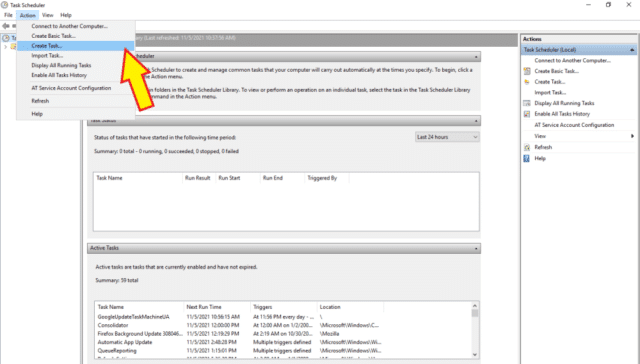Click the Enable All Tasks History icon
Viewport: 640px width, 364px height.
(x=527, y=114)
